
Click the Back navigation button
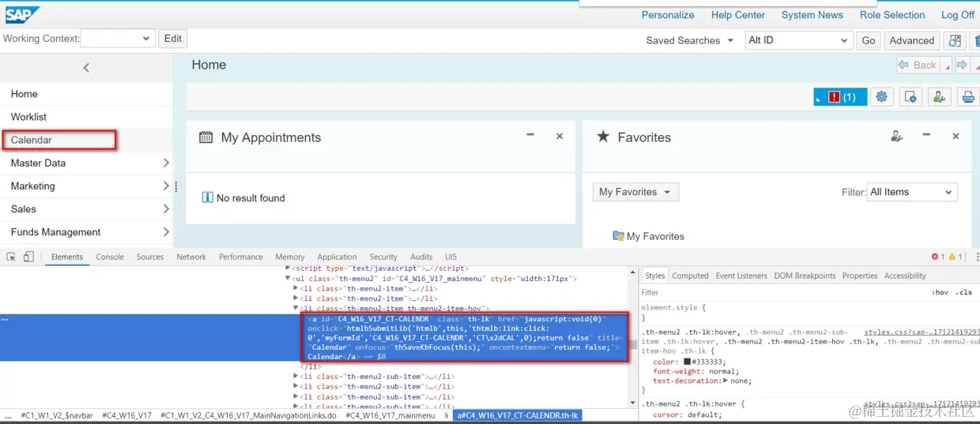click(918, 66)
